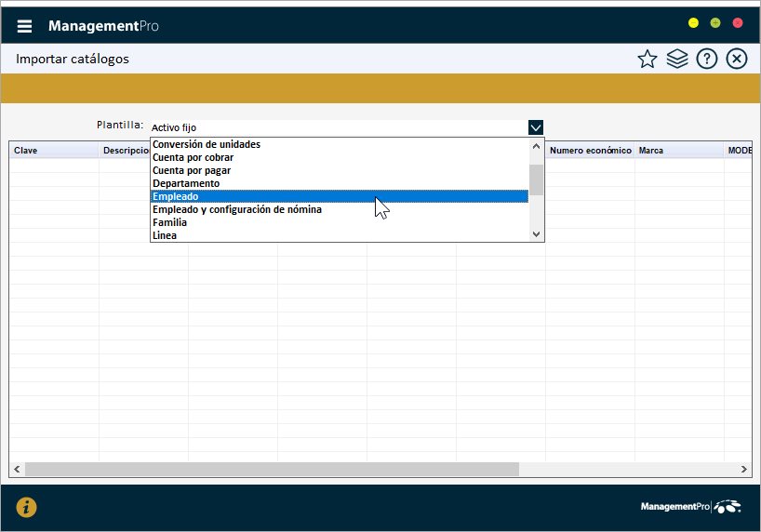Click the Clave column header
Image resolution: width=761 pixels, height=532 pixels.
click(54, 151)
